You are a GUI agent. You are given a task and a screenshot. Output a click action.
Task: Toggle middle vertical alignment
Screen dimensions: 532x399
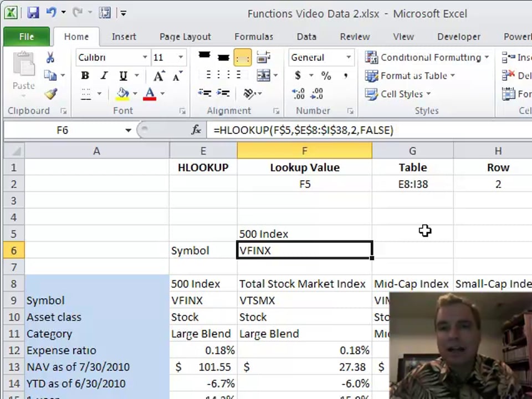(x=223, y=57)
